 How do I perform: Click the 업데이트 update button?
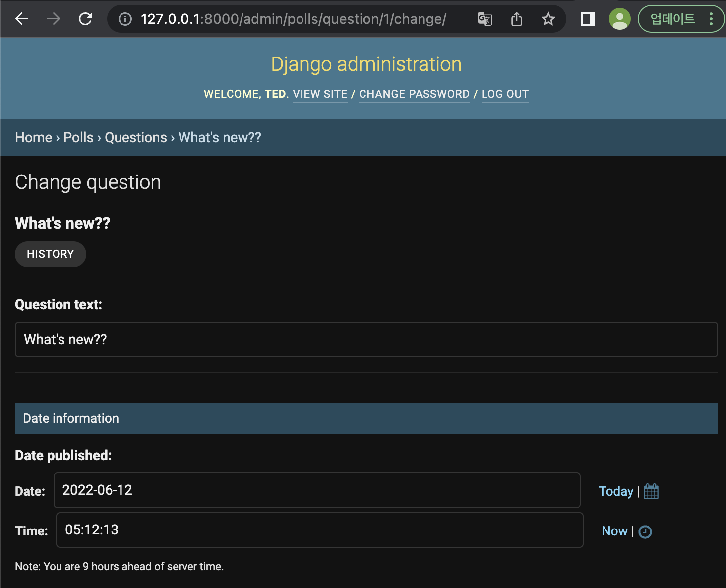[672, 19]
